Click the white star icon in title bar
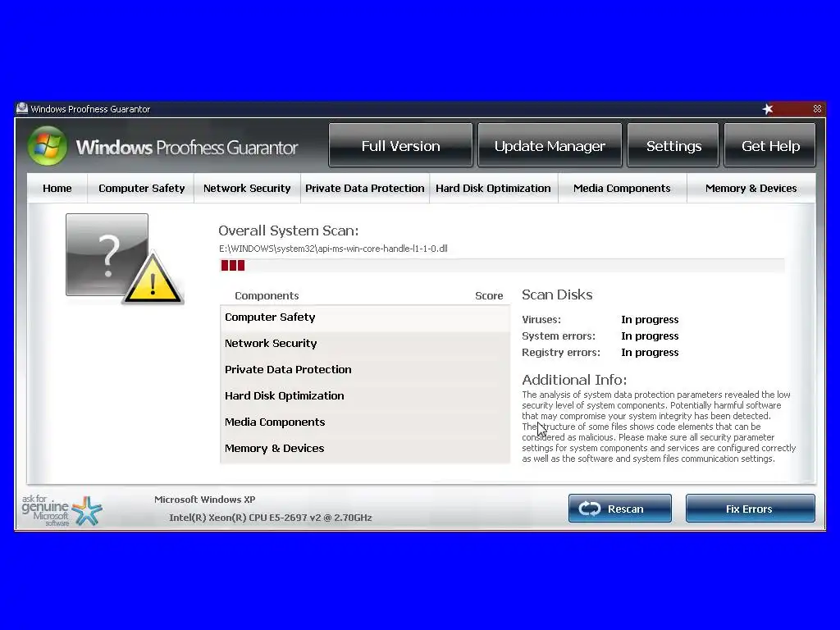Viewport: 840px width, 630px height. click(768, 109)
